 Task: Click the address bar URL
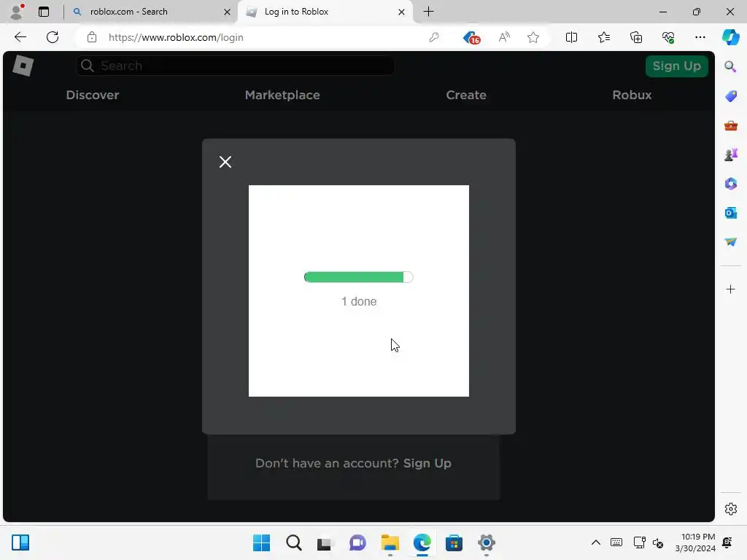(176, 37)
